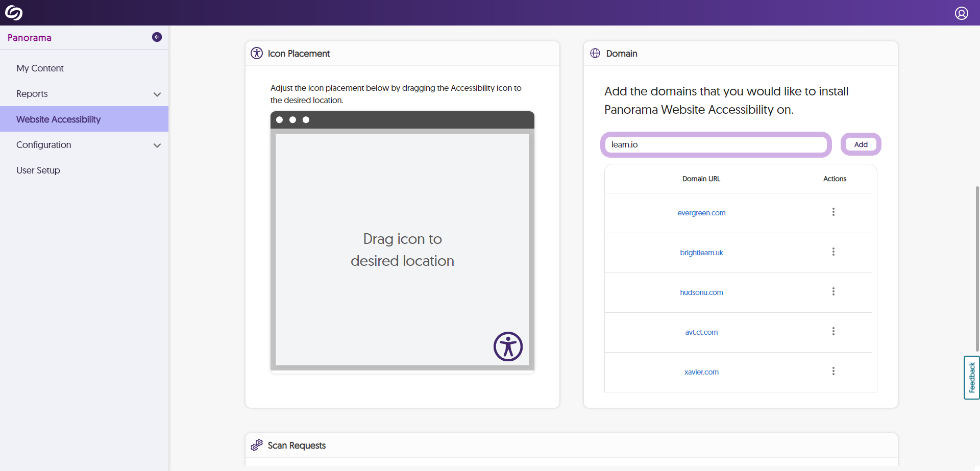This screenshot has width=980, height=471.
Task: Collapse the Panorama sidebar with arrow button
Action: coord(157,37)
